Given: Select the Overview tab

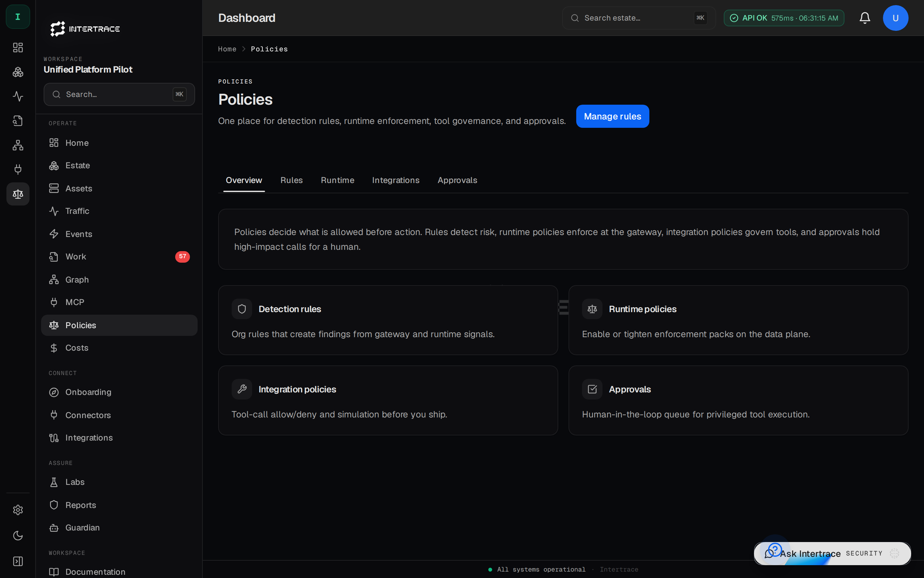Looking at the screenshot, I should point(244,180).
